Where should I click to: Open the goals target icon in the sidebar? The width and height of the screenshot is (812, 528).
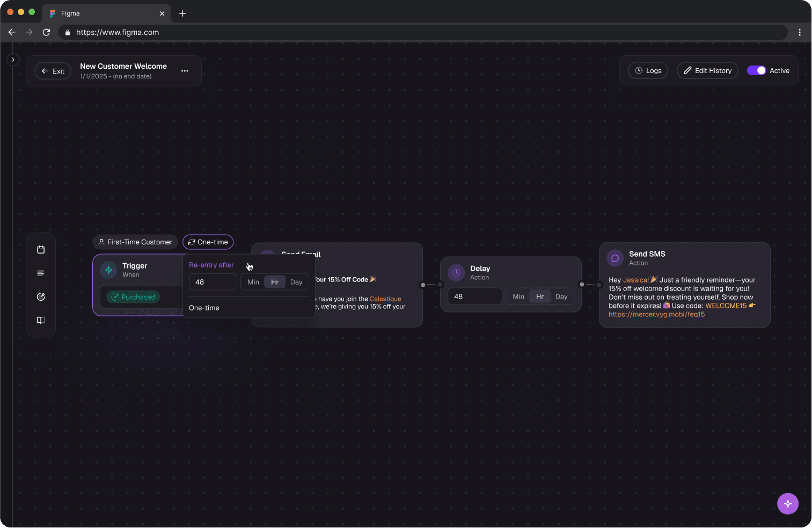click(x=41, y=296)
